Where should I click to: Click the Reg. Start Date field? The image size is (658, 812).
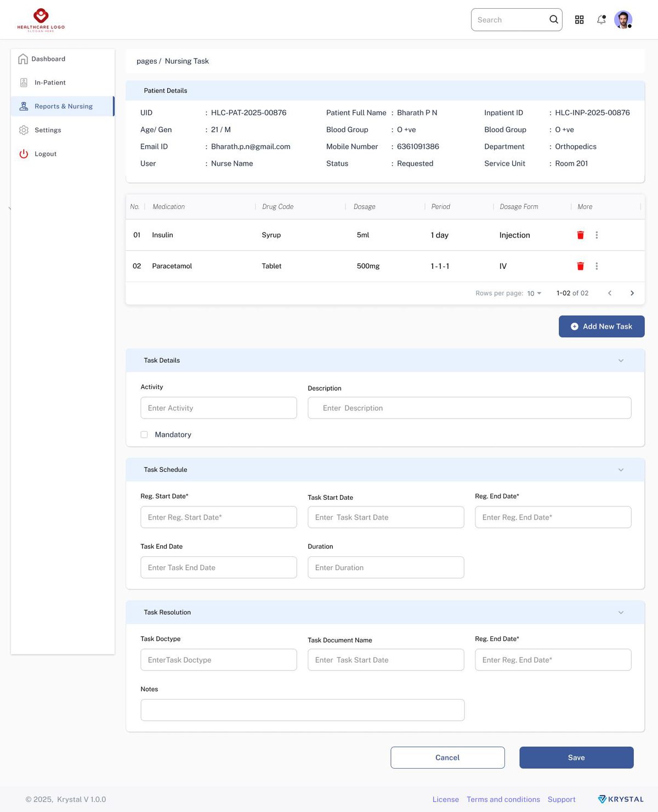(219, 517)
